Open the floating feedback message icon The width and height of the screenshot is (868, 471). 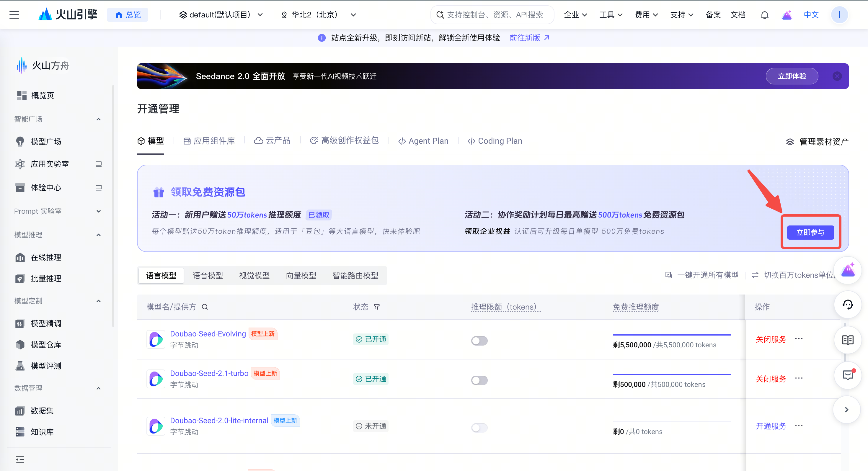click(847, 375)
